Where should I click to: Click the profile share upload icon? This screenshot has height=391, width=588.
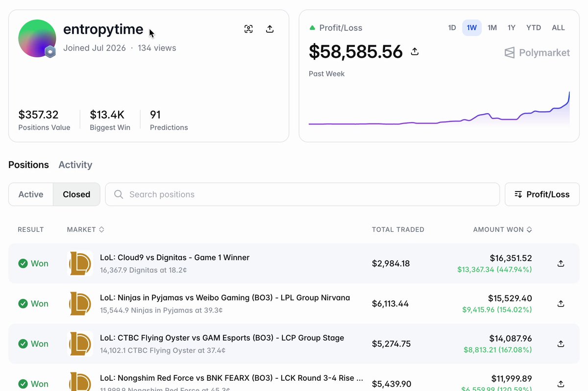click(269, 29)
